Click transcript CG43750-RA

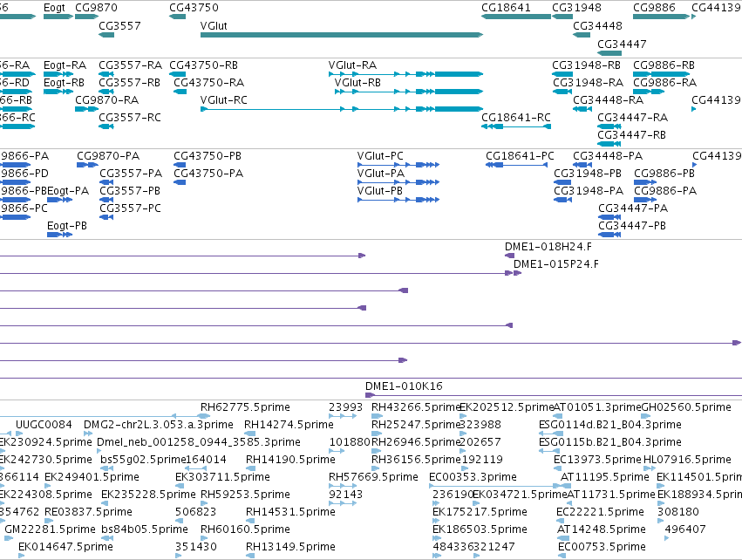[180, 92]
